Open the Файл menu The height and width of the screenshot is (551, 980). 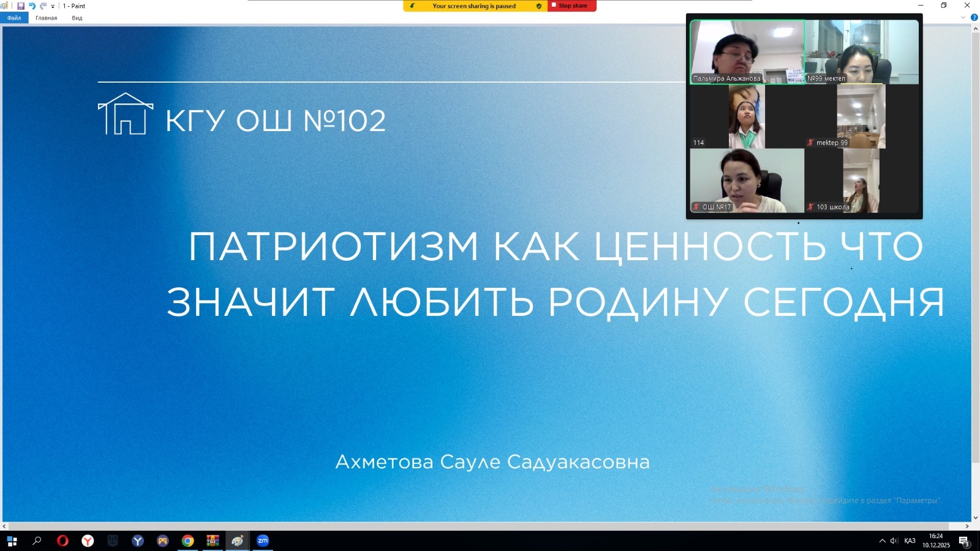(x=14, y=18)
